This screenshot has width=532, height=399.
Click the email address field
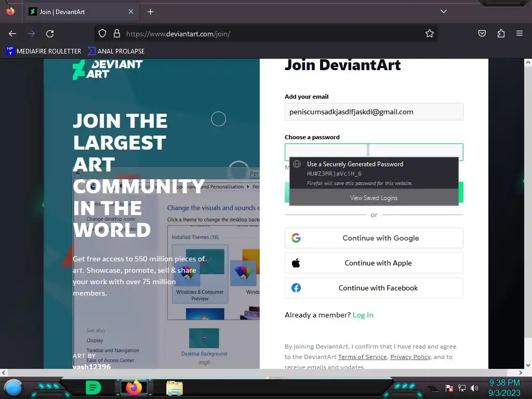374,112
